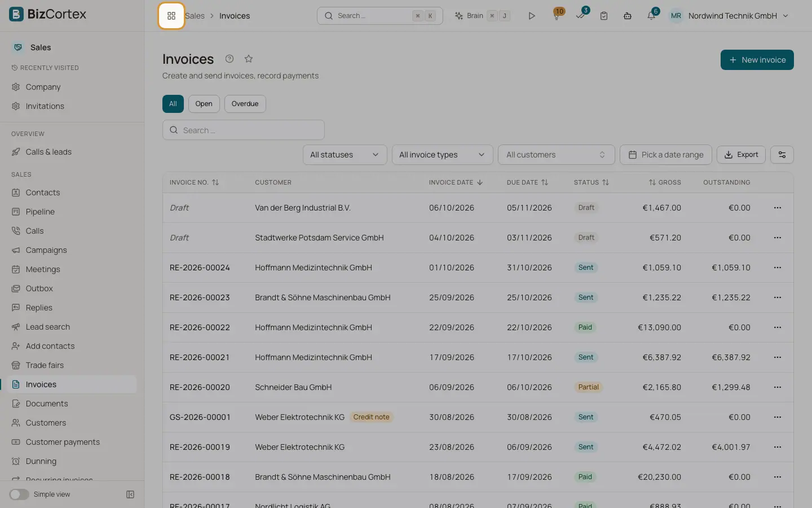
Task: Open the table view settings icon
Action: [782, 155]
